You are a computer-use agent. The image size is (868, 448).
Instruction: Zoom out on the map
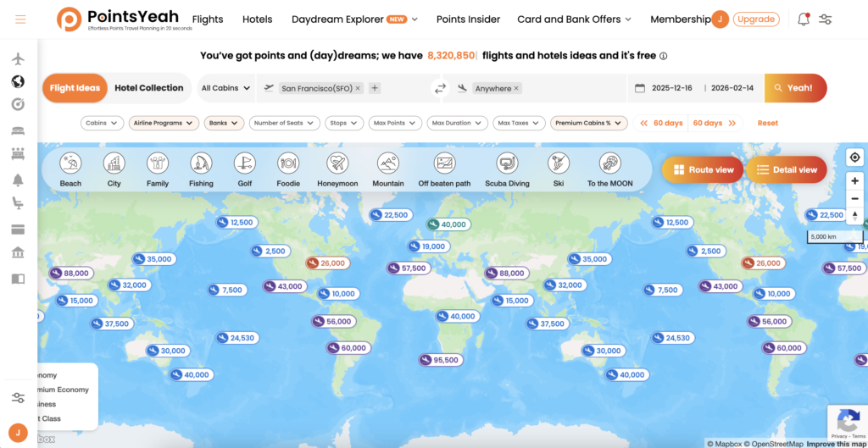click(x=854, y=198)
